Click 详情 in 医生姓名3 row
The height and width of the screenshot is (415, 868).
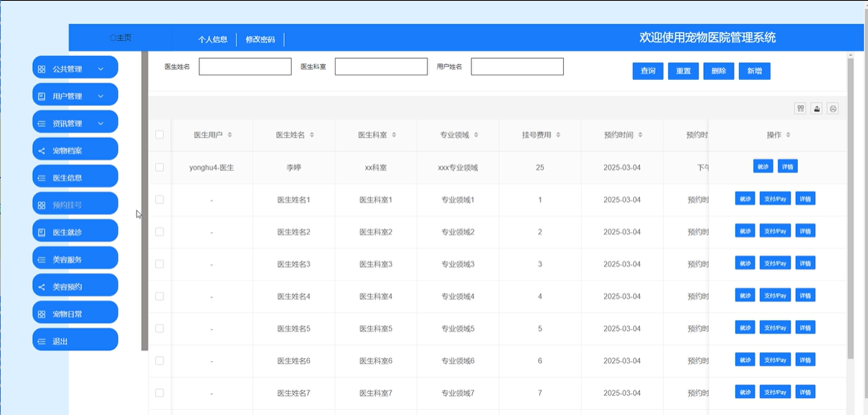click(x=805, y=263)
